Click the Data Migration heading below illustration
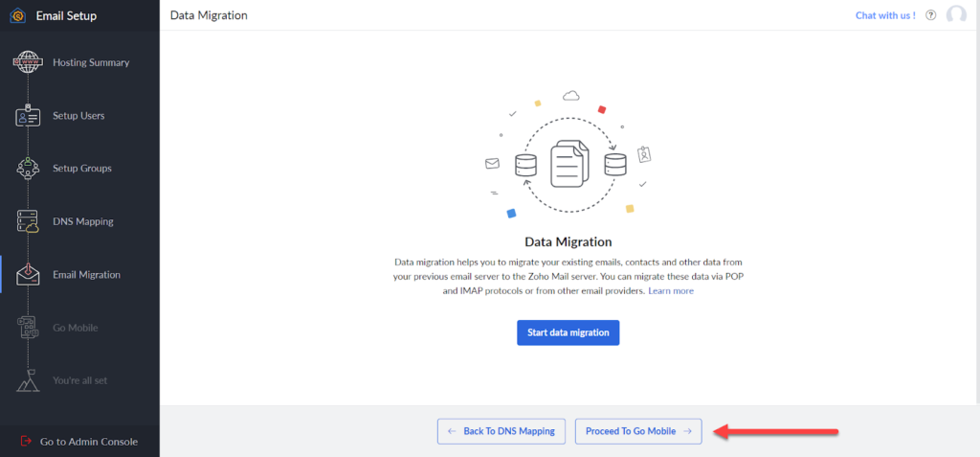 pos(568,241)
